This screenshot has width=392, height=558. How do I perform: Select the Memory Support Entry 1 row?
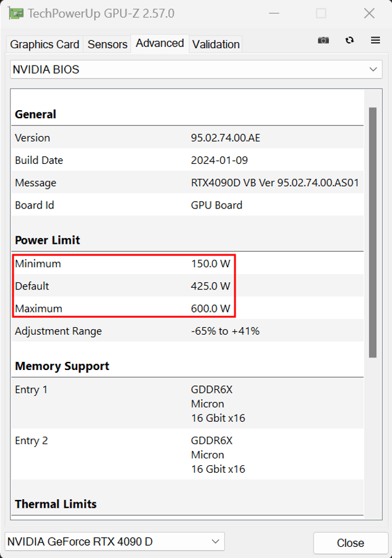pos(185,404)
